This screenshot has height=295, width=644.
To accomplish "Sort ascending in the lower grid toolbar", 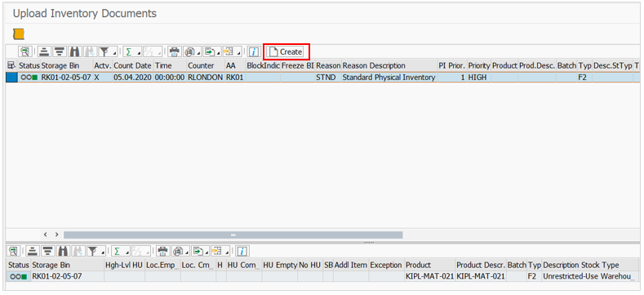I will (33, 251).
